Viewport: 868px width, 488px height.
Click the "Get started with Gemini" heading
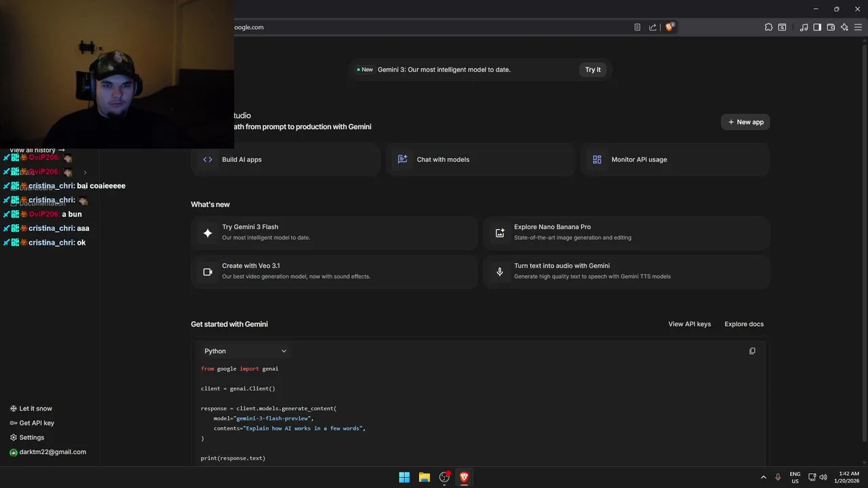click(x=229, y=324)
